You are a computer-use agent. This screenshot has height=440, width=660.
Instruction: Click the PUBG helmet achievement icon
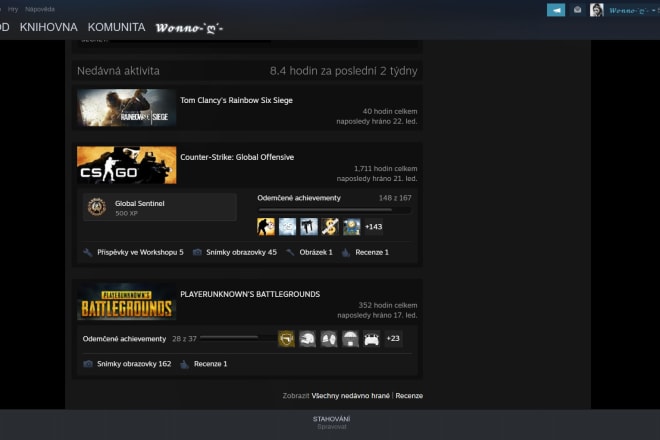coord(308,339)
